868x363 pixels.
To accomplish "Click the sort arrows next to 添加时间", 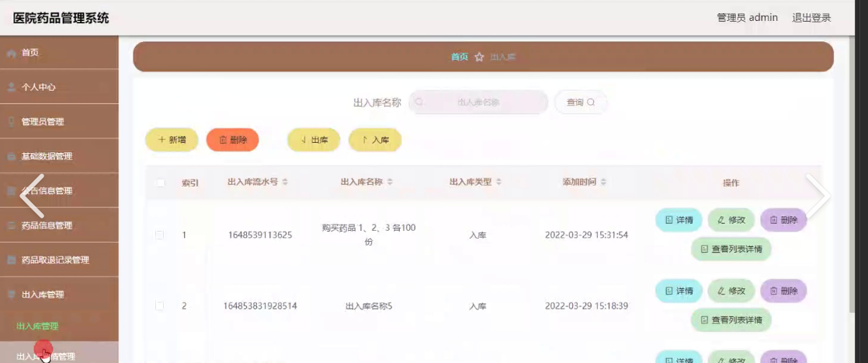I will [603, 182].
